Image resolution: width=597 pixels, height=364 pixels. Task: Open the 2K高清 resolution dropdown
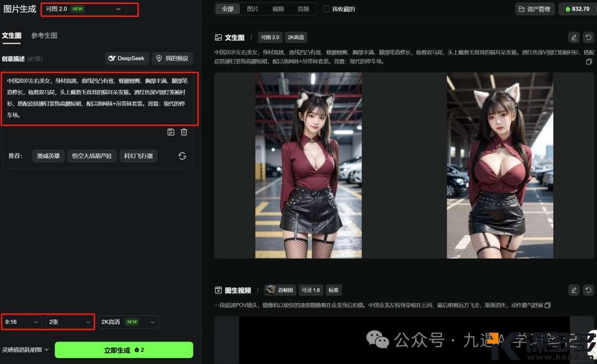coord(128,321)
